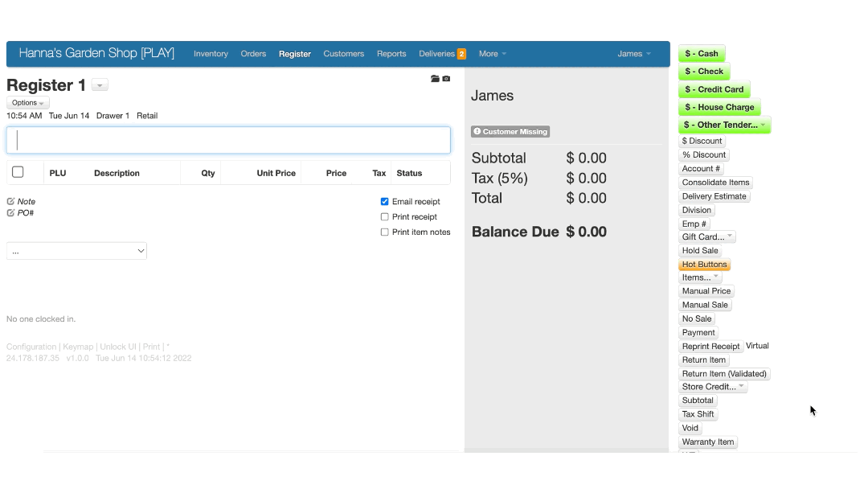
Task: Click the camera icon near Register header
Action: click(446, 79)
